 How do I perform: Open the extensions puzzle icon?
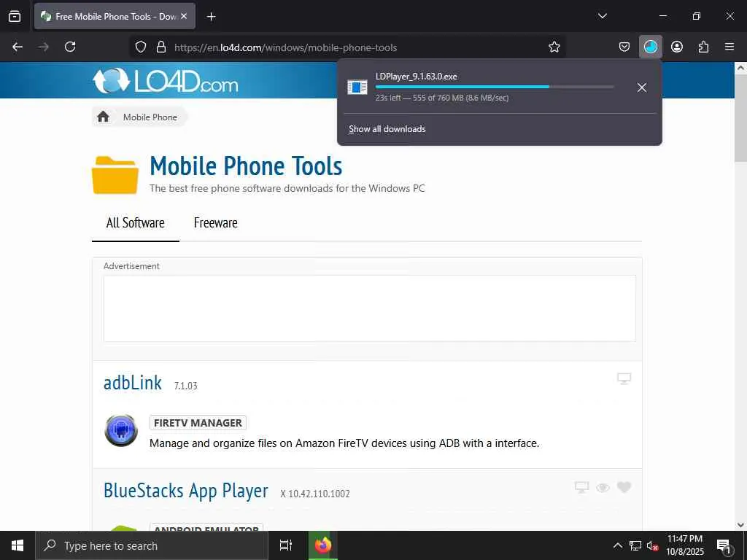[x=704, y=47]
